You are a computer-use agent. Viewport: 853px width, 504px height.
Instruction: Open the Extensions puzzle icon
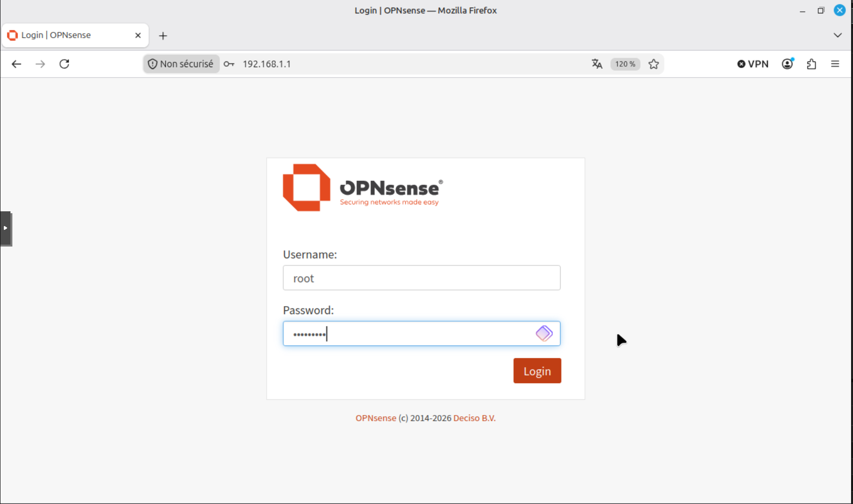[812, 64]
